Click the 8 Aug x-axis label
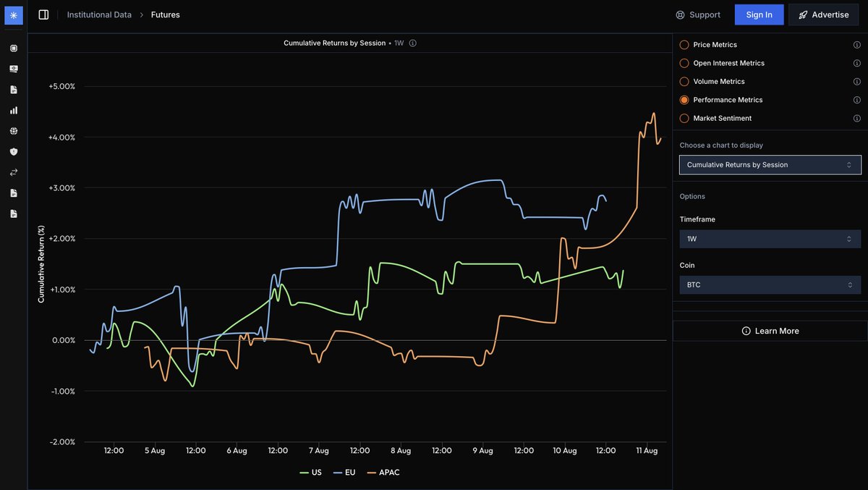Image resolution: width=868 pixels, height=490 pixels. 401,450
